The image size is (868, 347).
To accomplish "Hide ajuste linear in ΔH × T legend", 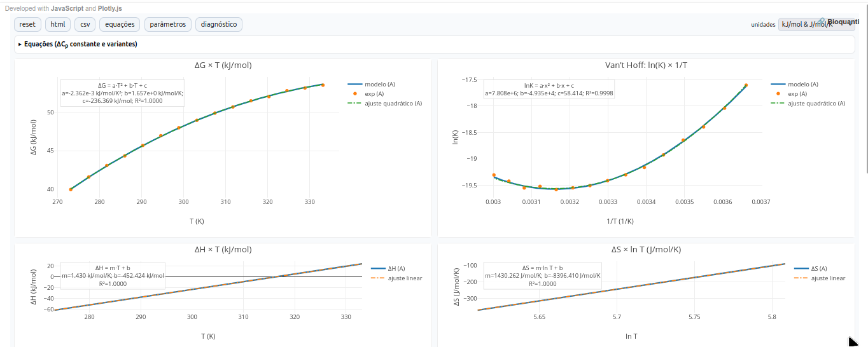I will (x=405, y=278).
